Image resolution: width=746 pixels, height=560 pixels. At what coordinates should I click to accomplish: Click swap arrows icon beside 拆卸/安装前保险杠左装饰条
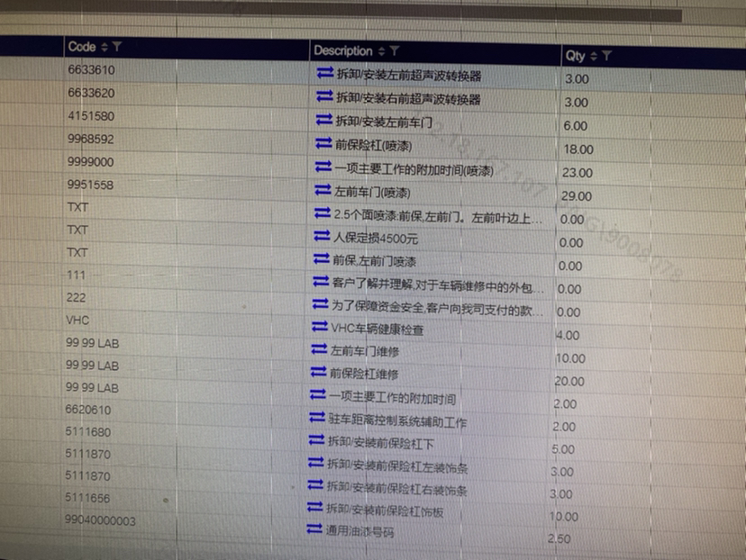(316, 462)
